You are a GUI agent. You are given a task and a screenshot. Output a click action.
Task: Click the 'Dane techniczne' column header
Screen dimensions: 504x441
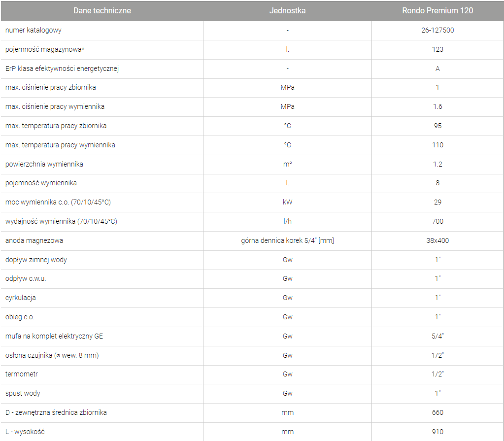[x=102, y=10]
